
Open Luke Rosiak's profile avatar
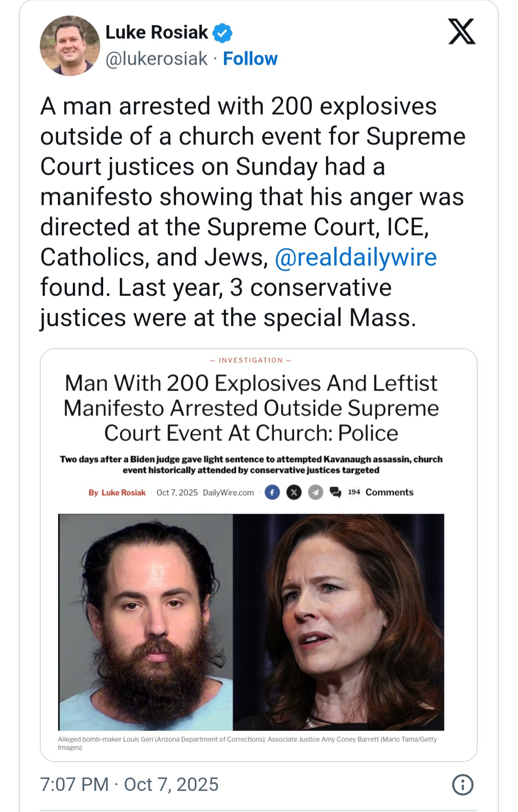tap(70, 46)
